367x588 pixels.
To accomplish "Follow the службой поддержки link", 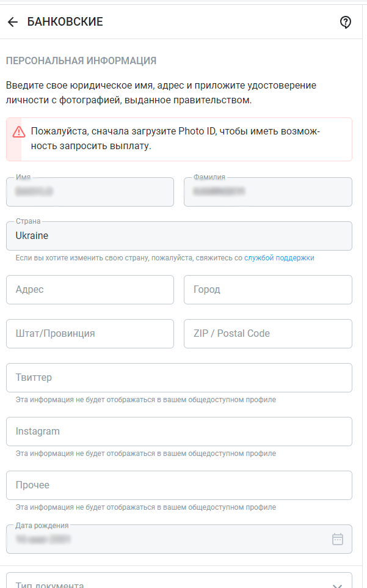I will (x=279, y=258).
